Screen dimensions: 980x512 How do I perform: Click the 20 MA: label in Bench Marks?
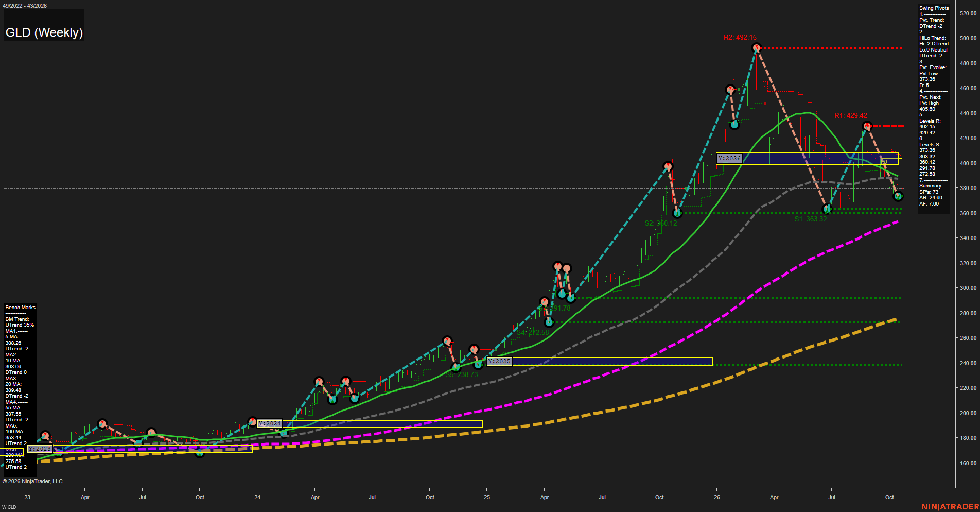point(13,384)
